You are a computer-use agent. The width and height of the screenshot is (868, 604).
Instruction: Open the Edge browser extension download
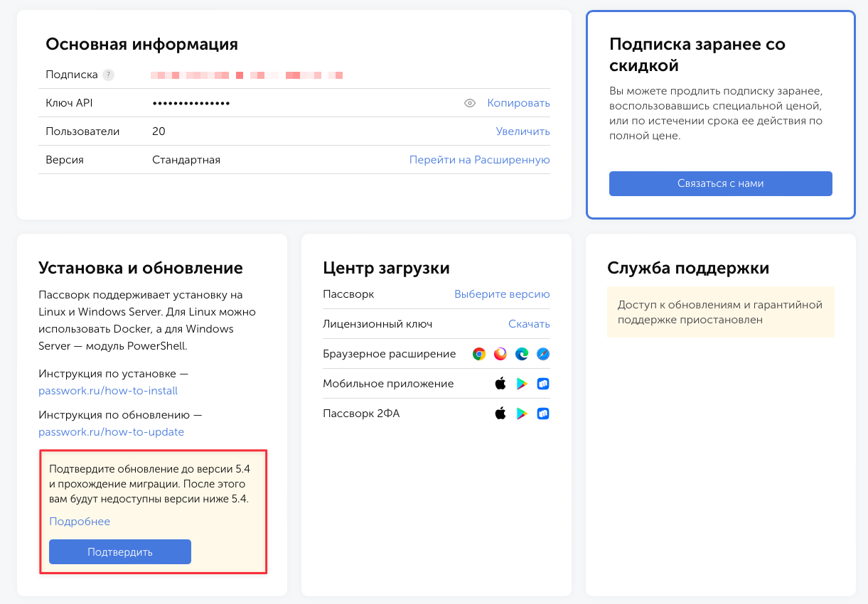(x=521, y=353)
